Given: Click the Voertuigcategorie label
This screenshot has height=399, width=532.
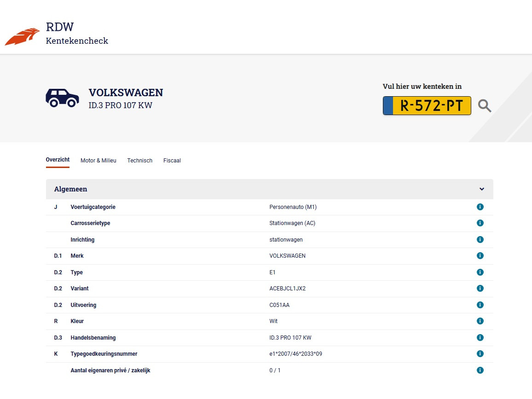Looking at the screenshot, I should (93, 207).
